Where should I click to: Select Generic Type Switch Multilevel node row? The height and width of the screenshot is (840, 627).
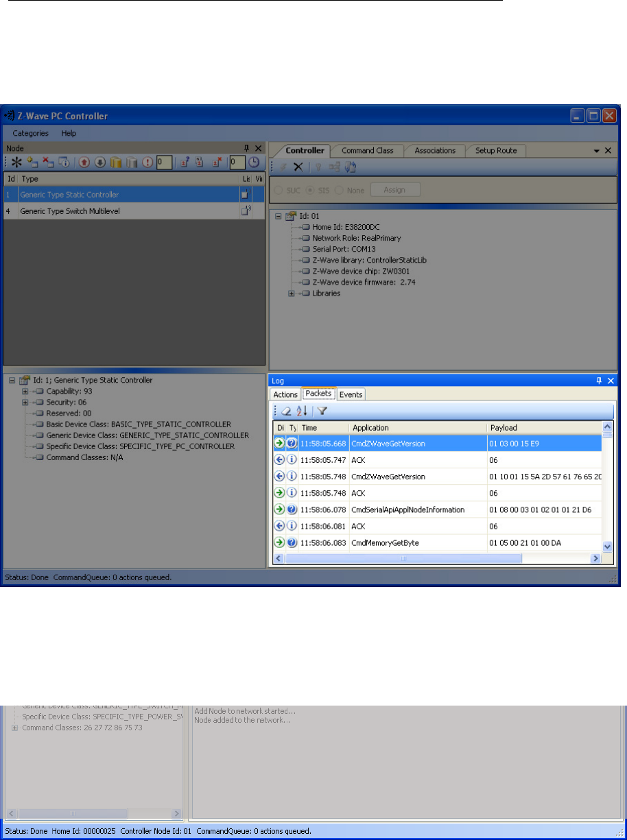(x=134, y=211)
